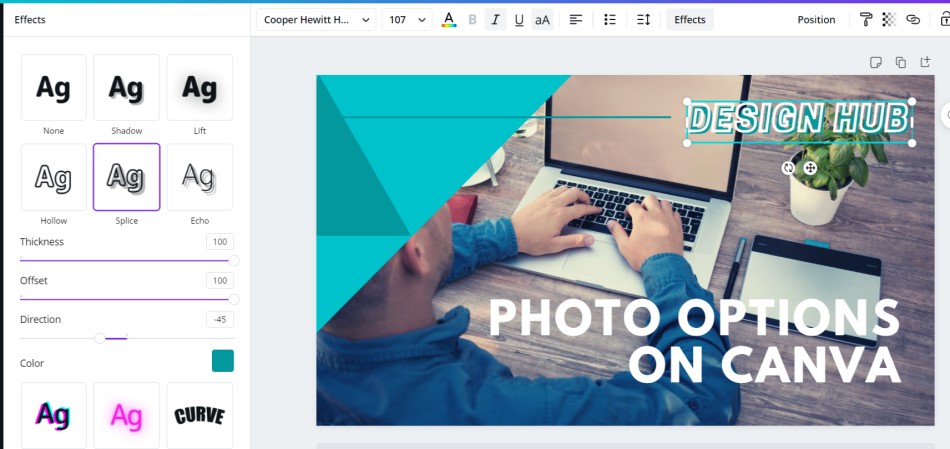This screenshot has height=449, width=950.
Task: Select the pink Neon text effect thumbnail
Action: pos(127,416)
